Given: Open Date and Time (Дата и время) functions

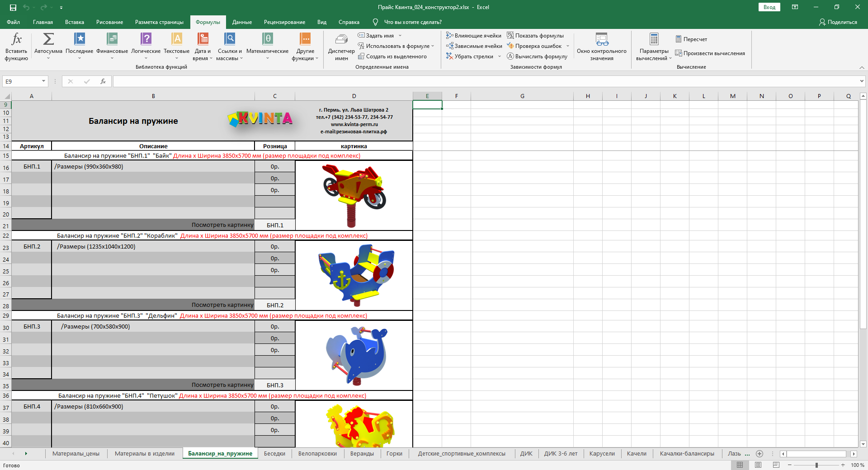Looking at the screenshot, I should 203,47.
